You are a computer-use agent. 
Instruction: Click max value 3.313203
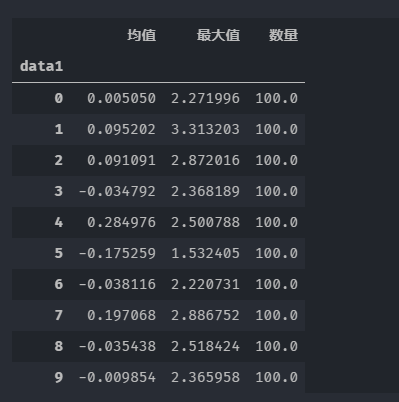pyautogui.click(x=205, y=129)
